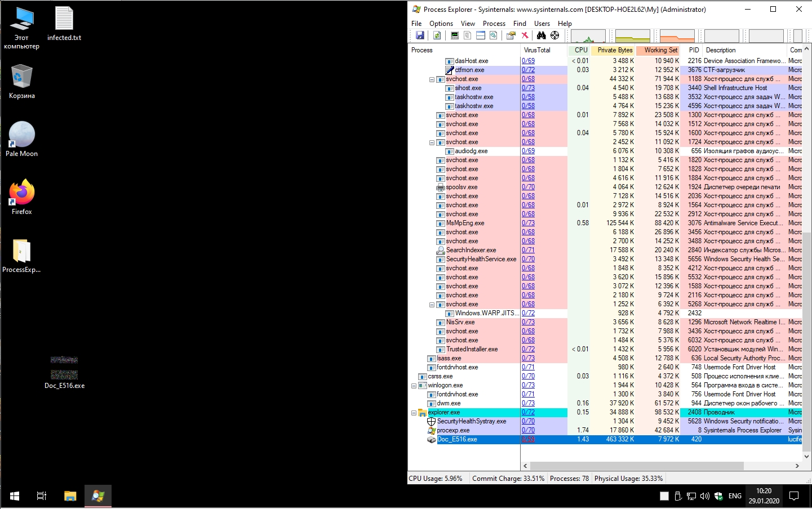Collapse the svchost.exe node containing Windows.WARP.JITS
Viewport: 812px width, 509px height.
[432, 305]
